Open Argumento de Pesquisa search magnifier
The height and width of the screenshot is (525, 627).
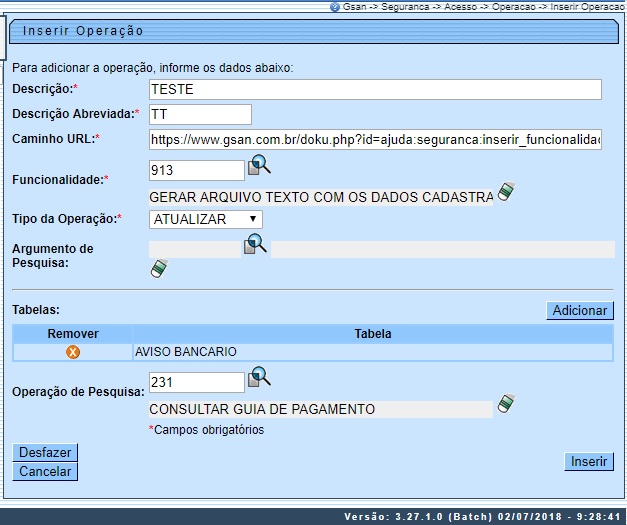click(255, 244)
